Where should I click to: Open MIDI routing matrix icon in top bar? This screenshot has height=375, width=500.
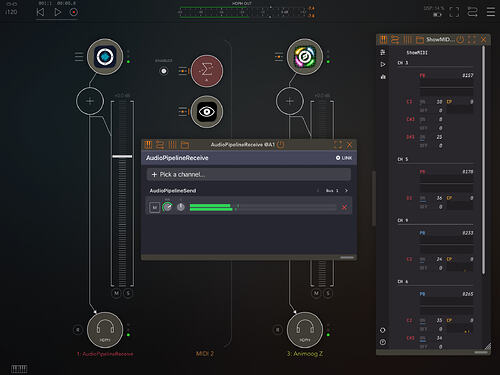point(472,12)
